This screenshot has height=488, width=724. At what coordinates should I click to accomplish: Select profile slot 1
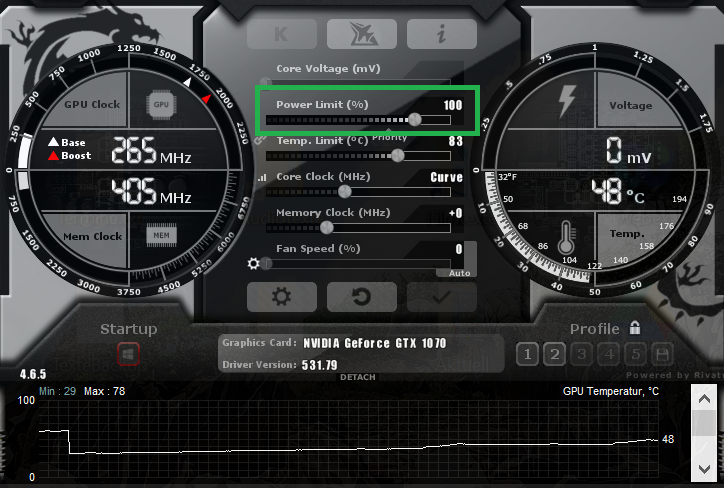pos(527,354)
